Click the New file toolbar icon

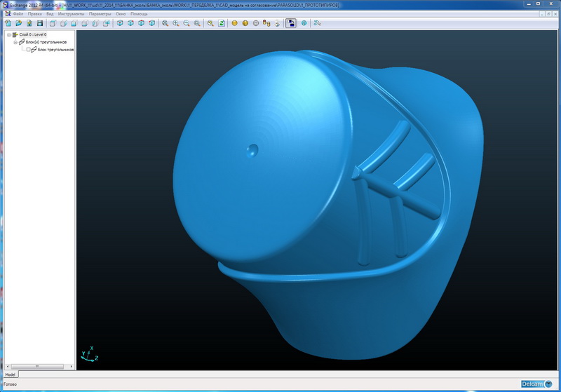pos(8,23)
